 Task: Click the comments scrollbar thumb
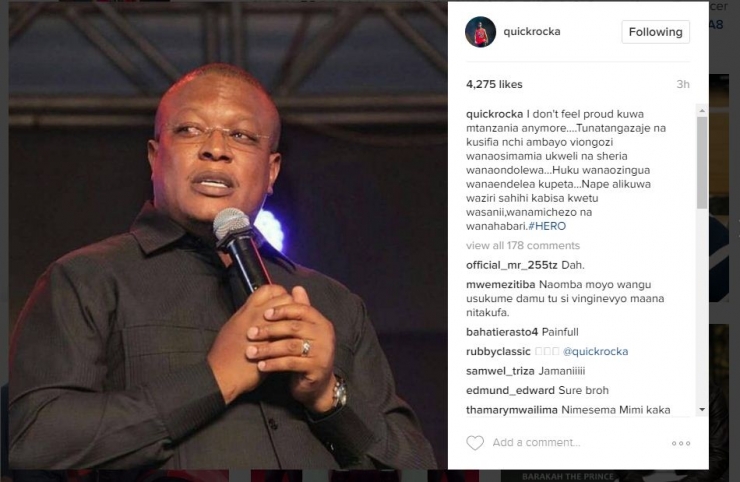tap(702, 162)
